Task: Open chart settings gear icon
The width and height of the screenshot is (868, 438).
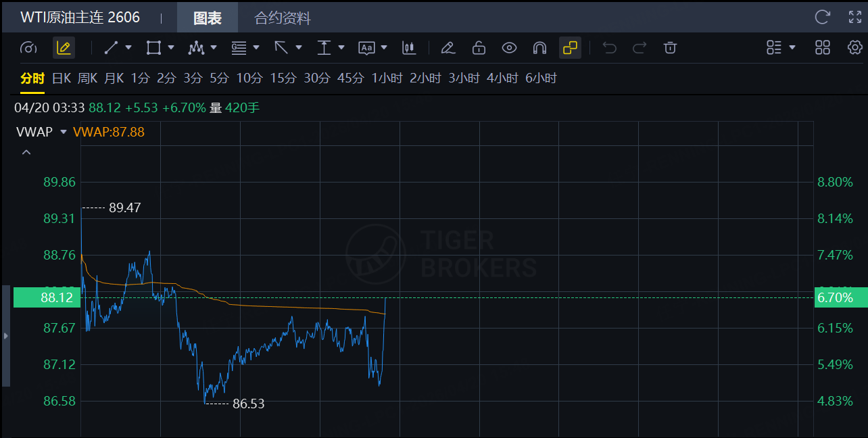Action: pyautogui.click(x=854, y=47)
